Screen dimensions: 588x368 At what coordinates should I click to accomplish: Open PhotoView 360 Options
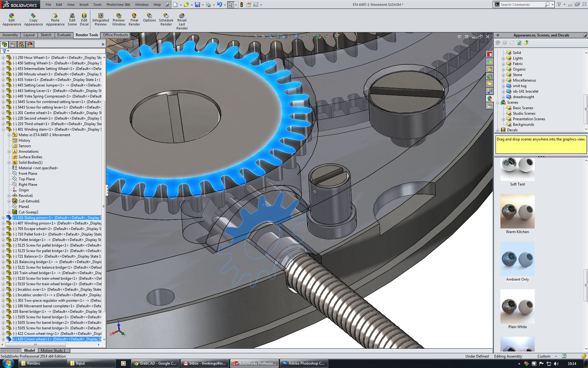149,18
